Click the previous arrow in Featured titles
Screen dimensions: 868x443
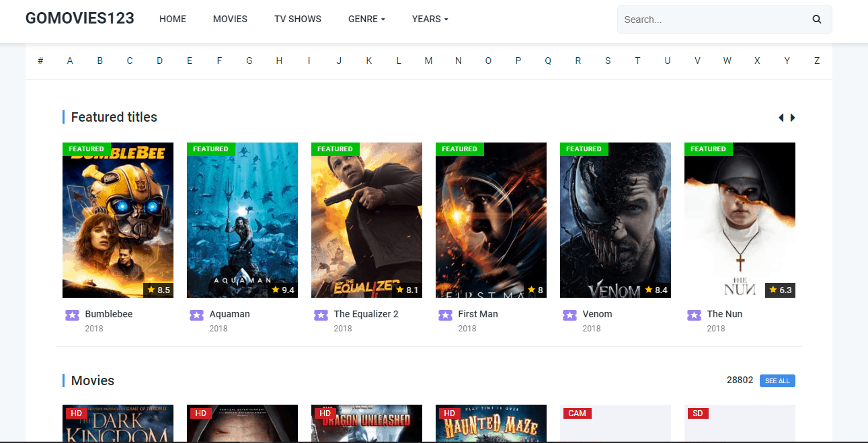coord(781,118)
